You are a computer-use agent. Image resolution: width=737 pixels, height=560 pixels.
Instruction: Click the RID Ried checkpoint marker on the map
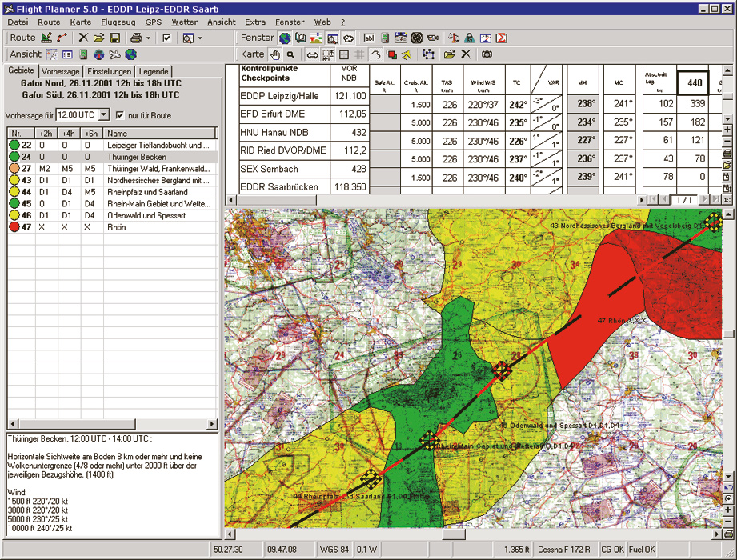pyautogui.click(x=429, y=440)
